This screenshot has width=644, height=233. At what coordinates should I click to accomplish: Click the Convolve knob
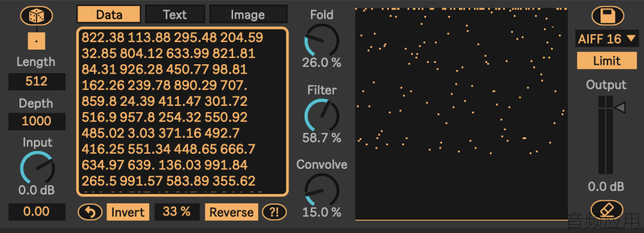322,190
